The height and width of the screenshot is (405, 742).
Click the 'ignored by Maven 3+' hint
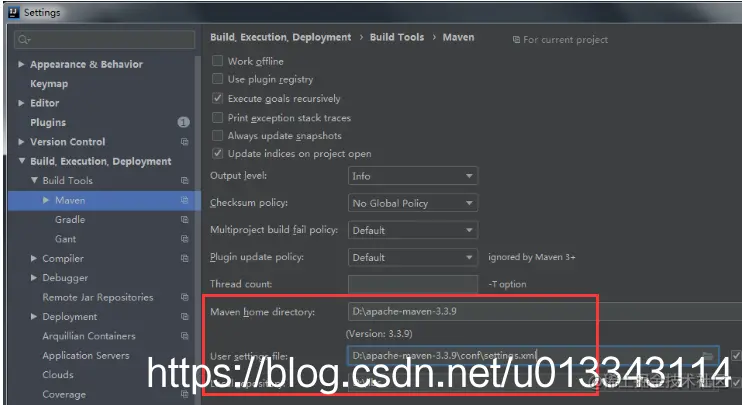[532, 257]
